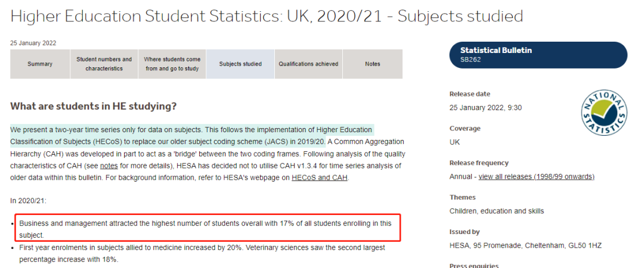Screen dimensions: 644x268
Task: Click the 25 January 2022 date text
Action: tap(33, 43)
